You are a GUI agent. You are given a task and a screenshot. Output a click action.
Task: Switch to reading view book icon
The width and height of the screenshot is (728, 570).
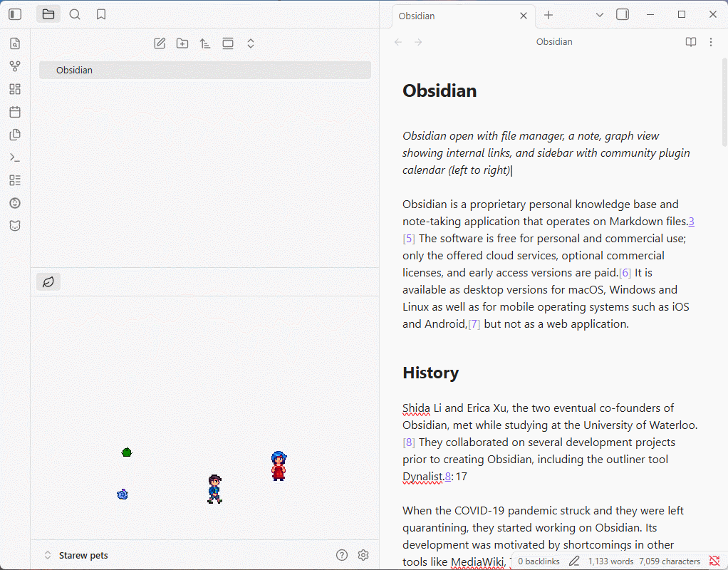coord(691,42)
